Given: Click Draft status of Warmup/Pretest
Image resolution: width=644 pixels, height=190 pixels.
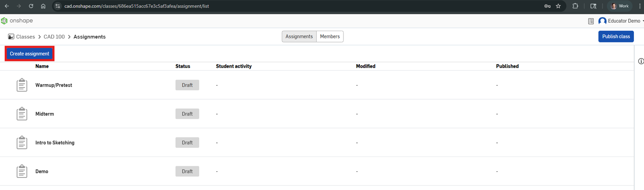Looking at the screenshot, I should coord(187,85).
